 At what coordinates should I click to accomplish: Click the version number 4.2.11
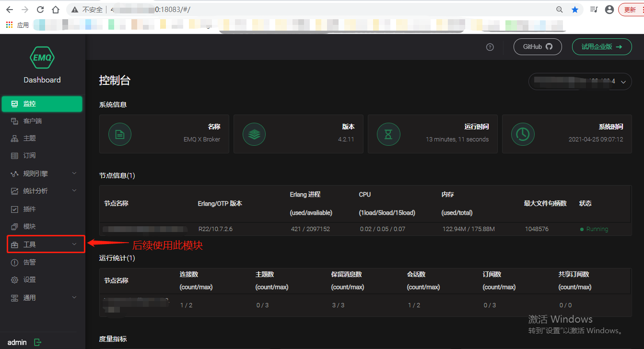tap(346, 140)
